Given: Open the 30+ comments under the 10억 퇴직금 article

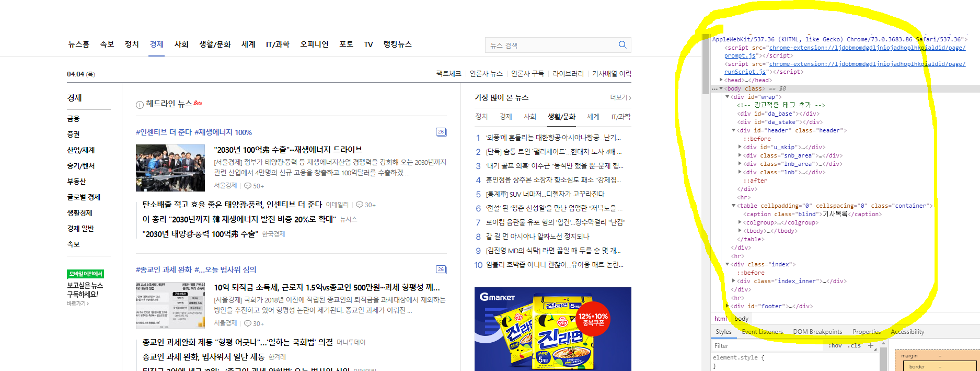Looking at the screenshot, I should tap(248, 323).
